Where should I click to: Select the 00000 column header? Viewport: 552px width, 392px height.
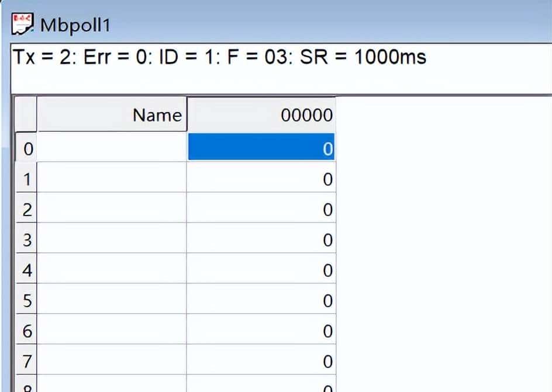click(x=260, y=115)
